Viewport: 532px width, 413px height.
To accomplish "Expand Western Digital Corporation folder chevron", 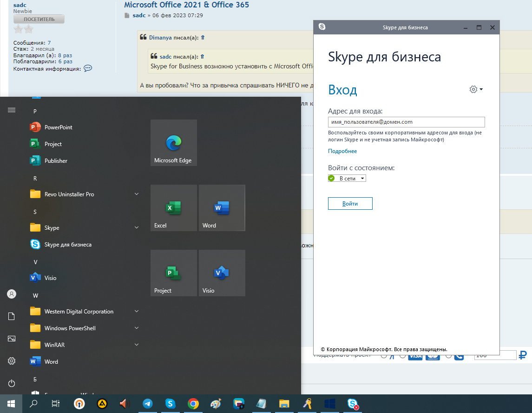I will (x=137, y=311).
